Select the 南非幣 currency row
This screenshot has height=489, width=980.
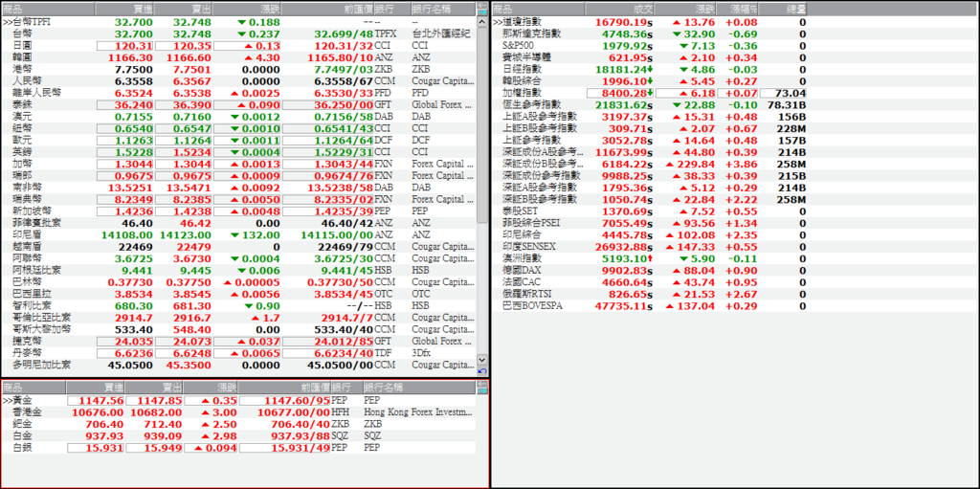coord(238,188)
